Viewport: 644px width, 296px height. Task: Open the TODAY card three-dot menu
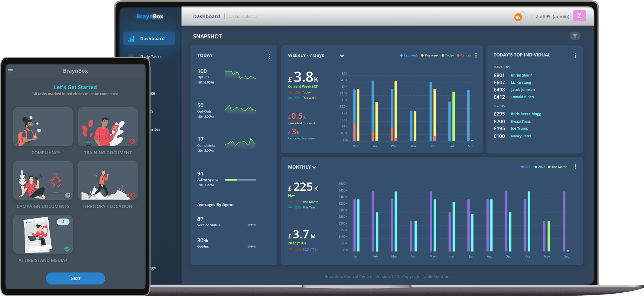[x=269, y=56]
